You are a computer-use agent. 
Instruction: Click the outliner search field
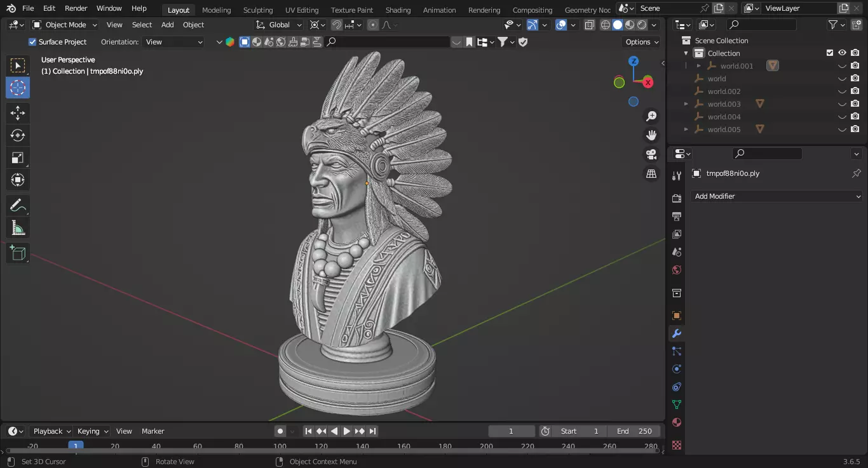(x=761, y=25)
